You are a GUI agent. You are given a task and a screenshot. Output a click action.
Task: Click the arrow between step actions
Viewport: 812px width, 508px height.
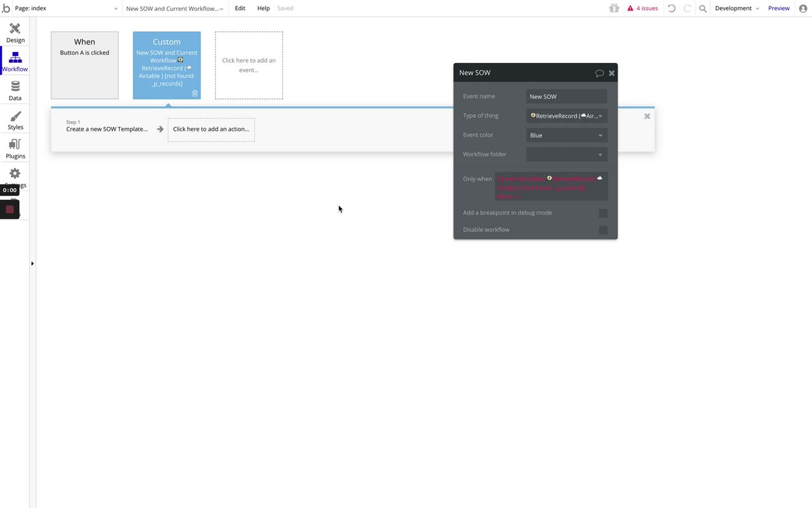point(160,129)
